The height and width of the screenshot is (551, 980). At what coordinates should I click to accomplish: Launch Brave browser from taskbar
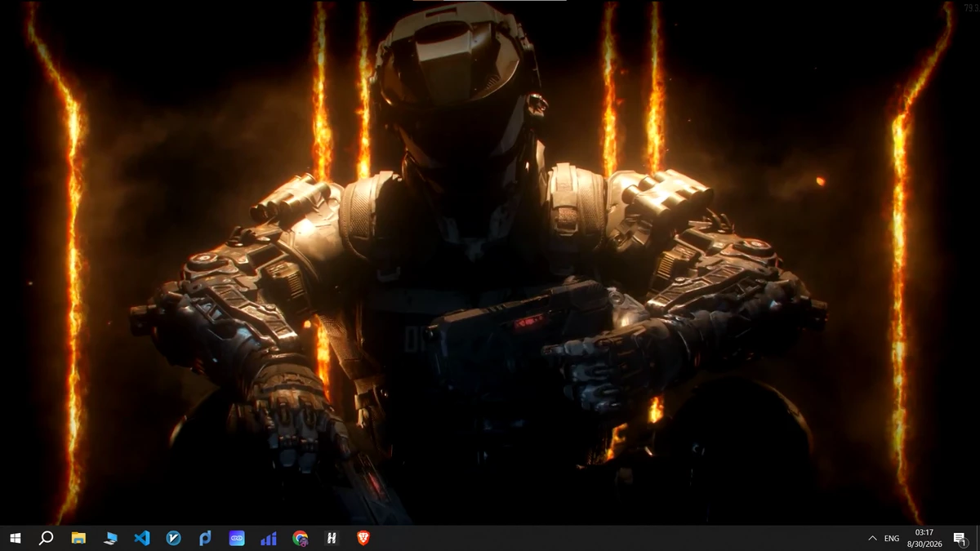tap(363, 538)
